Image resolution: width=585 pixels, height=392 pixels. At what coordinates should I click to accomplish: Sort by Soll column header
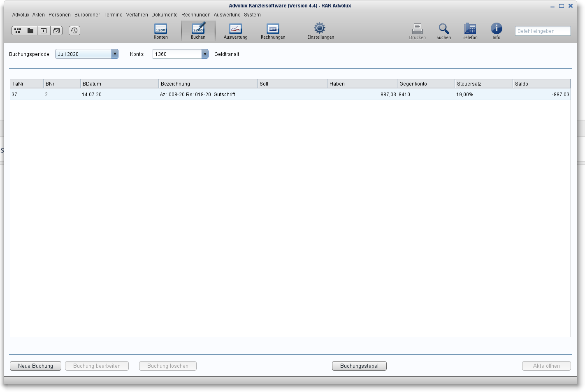pos(292,84)
